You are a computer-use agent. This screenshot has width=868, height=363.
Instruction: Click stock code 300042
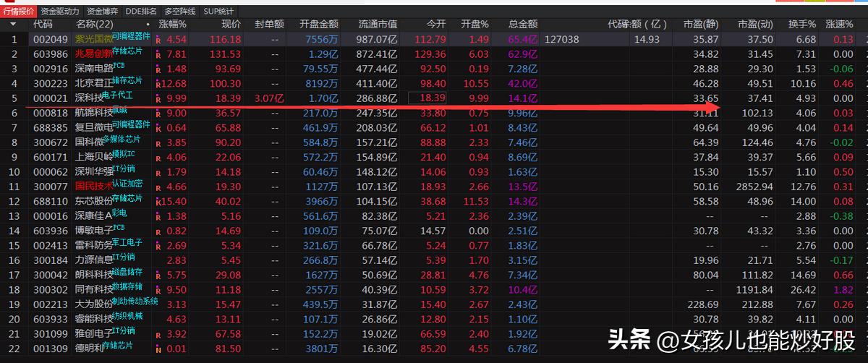click(x=50, y=275)
